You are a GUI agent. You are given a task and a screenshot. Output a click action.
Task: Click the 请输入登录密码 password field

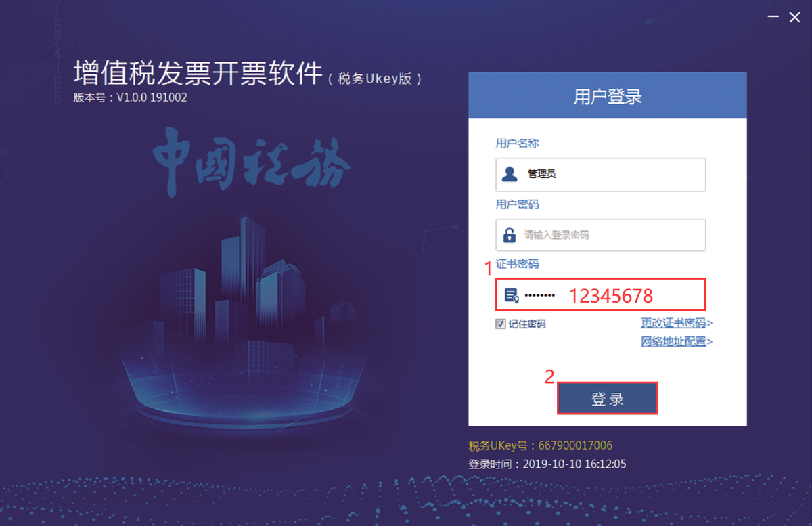(601, 236)
